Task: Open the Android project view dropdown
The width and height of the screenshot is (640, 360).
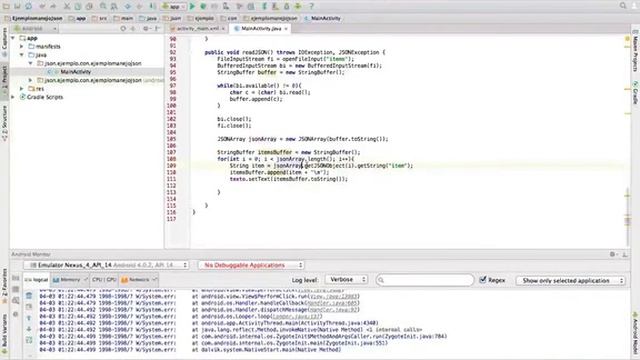Action: 35,29
